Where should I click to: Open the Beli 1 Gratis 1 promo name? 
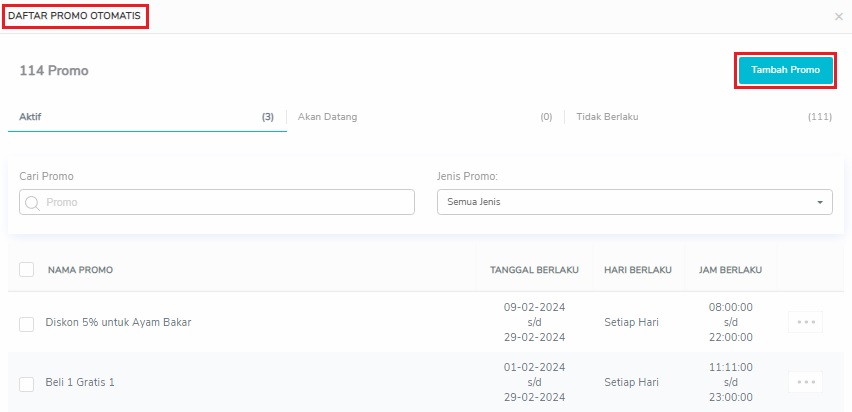[x=80, y=383]
